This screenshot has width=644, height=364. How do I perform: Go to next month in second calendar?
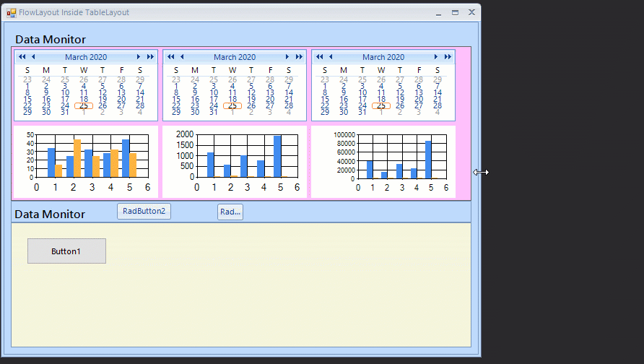(x=287, y=57)
